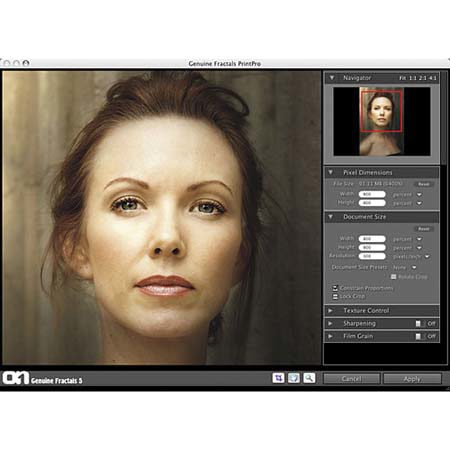This screenshot has width=450, height=450.
Task: Select the Hand pan tool icon
Action: click(294, 378)
